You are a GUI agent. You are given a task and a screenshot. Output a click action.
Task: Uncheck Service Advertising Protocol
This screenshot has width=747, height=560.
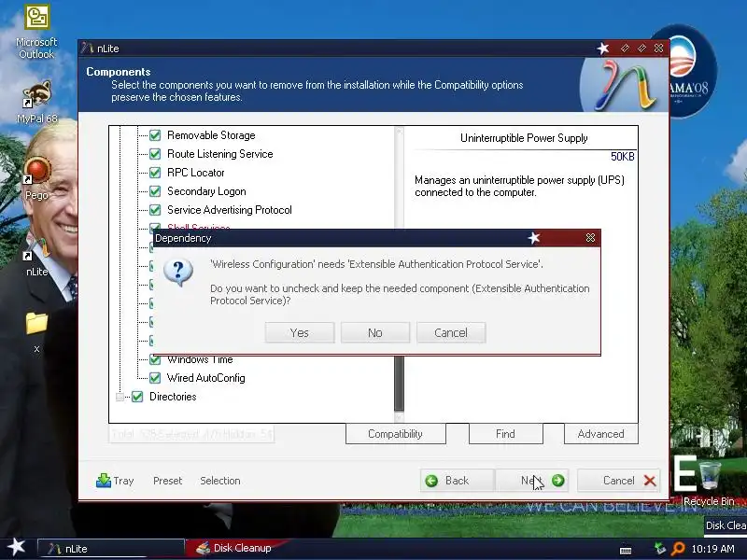point(155,209)
